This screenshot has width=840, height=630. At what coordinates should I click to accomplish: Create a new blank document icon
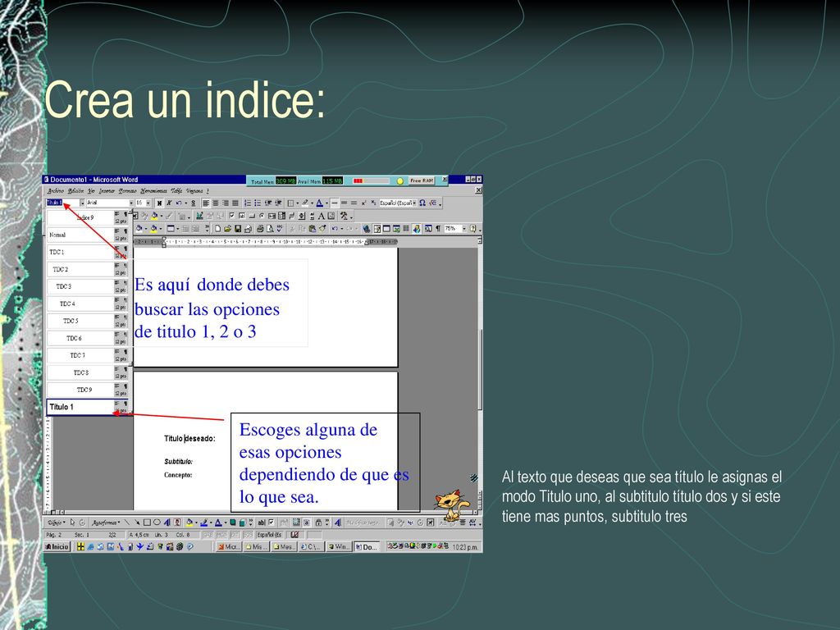[217, 229]
